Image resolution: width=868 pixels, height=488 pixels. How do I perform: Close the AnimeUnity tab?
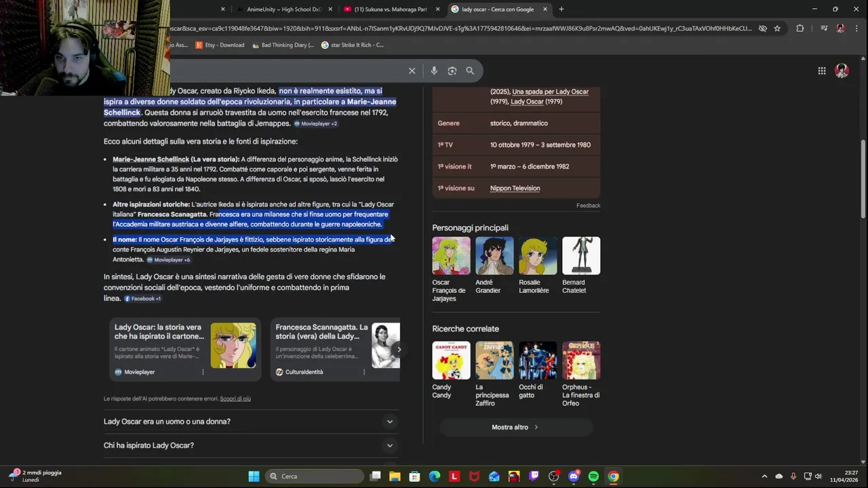pos(330,9)
